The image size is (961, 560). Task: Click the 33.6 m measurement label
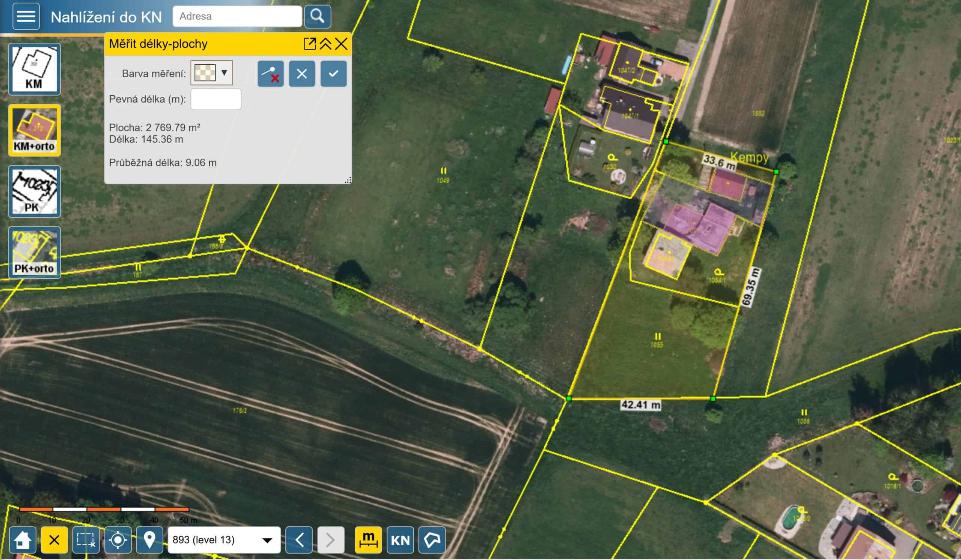(x=719, y=162)
